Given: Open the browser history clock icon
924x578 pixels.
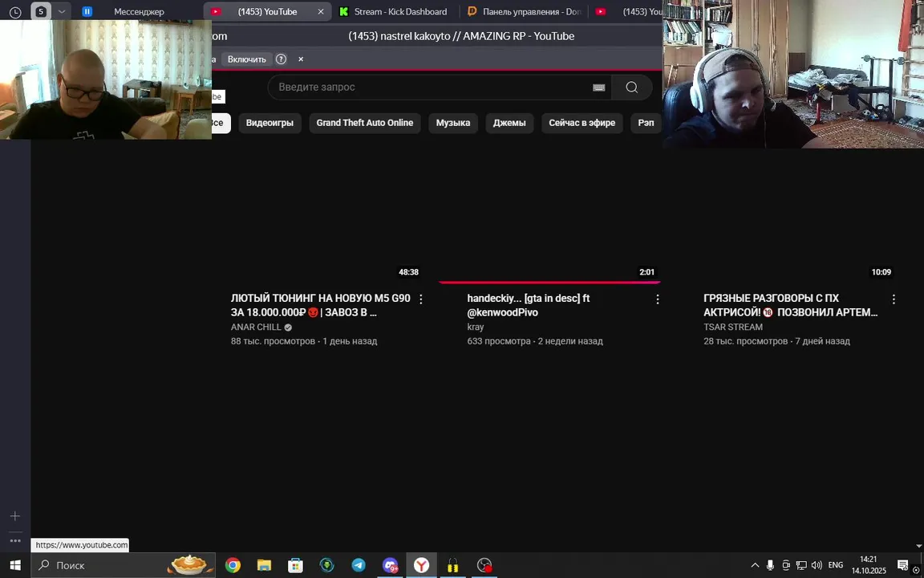Looking at the screenshot, I should coord(15,12).
